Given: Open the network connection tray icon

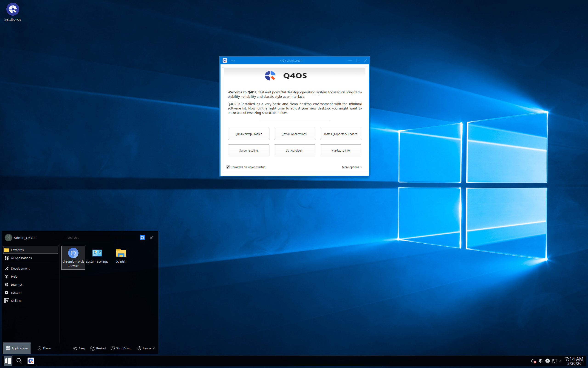Looking at the screenshot, I should [554, 361].
